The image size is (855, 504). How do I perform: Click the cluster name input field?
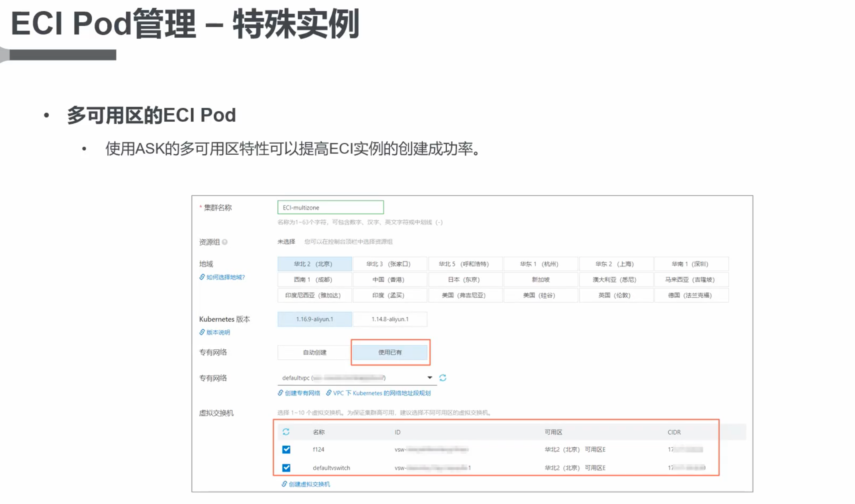pos(331,208)
